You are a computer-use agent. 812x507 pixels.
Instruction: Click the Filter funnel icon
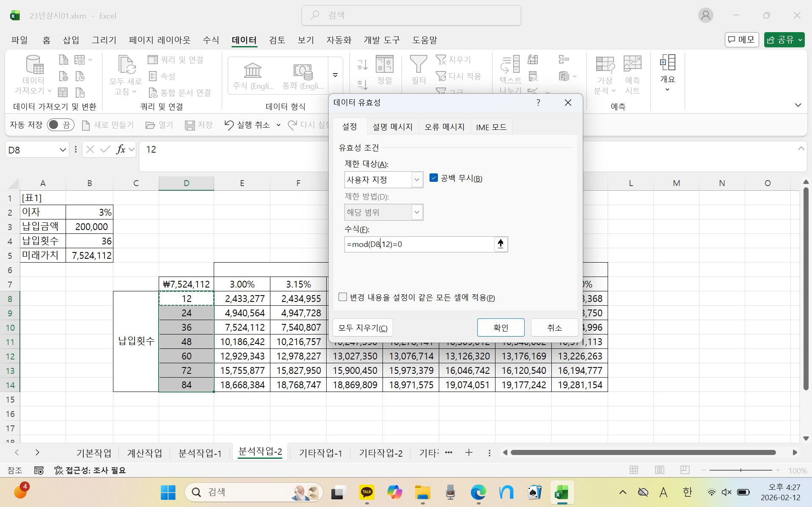tap(418, 64)
